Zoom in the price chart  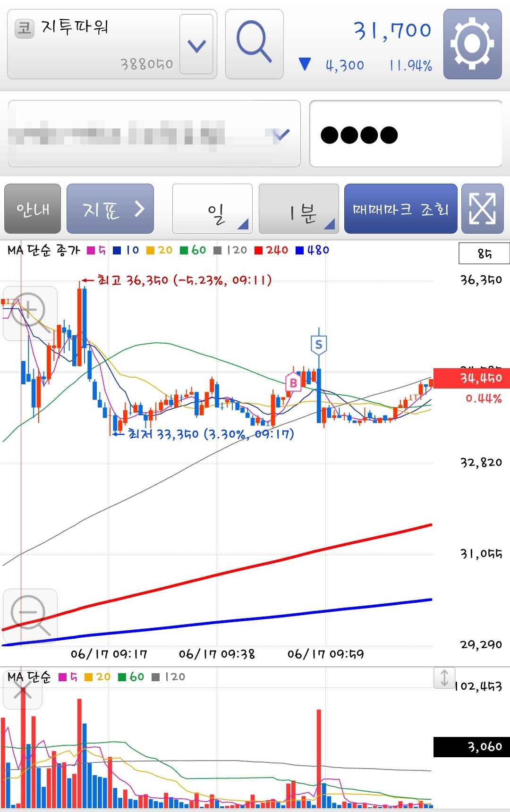(30, 313)
